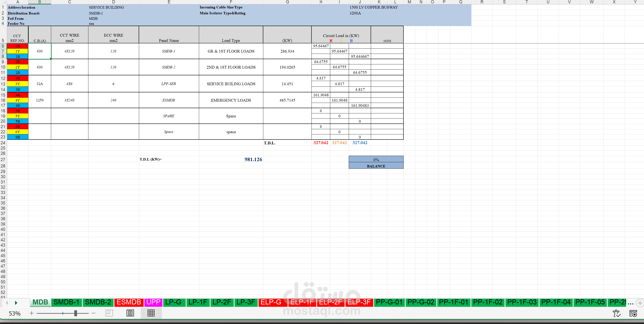Click the 32A breaker rating cell
This screenshot has height=324, width=644.
tap(40, 84)
